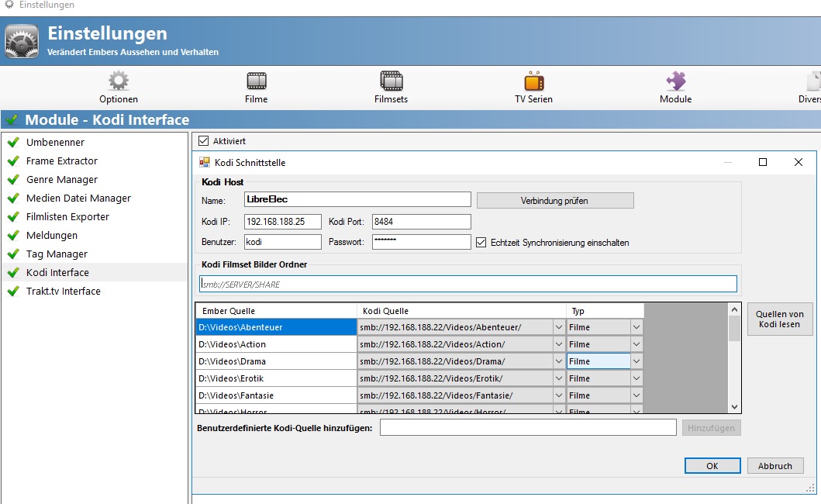The image size is (821, 504).
Task: Select Umbenenner in the module list
Action: coord(56,143)
